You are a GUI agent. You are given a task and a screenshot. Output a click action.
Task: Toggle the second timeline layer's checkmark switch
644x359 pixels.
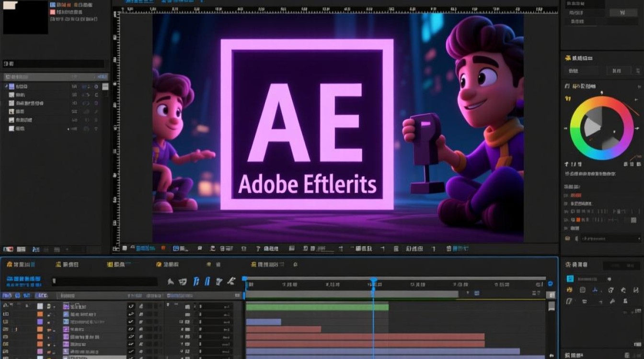(131, 314)
